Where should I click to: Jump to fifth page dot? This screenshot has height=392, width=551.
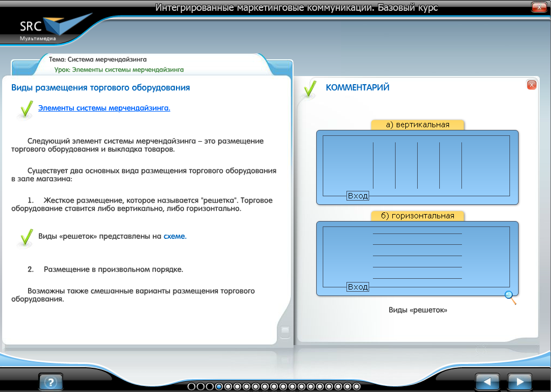tap(228, 387)
